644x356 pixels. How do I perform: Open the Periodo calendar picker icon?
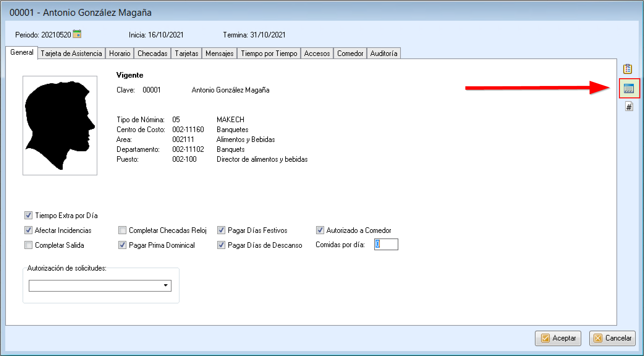click(77, 34)
